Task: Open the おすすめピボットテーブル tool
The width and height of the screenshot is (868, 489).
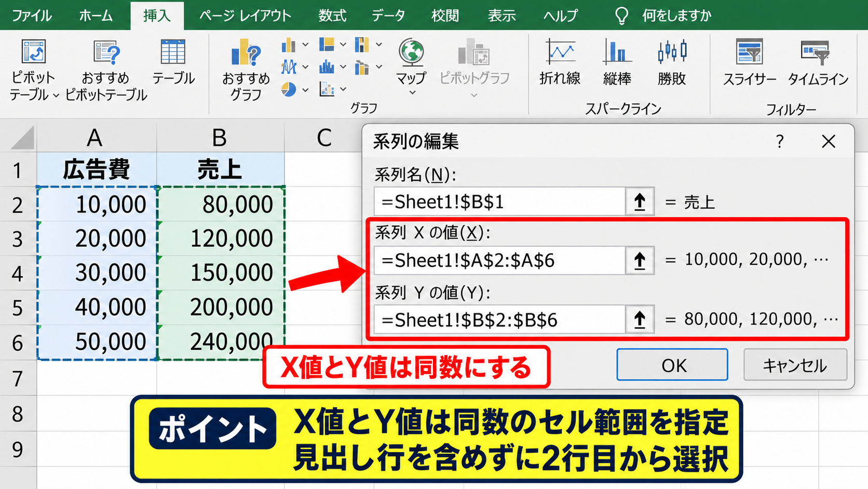Action: coord(106,70)
